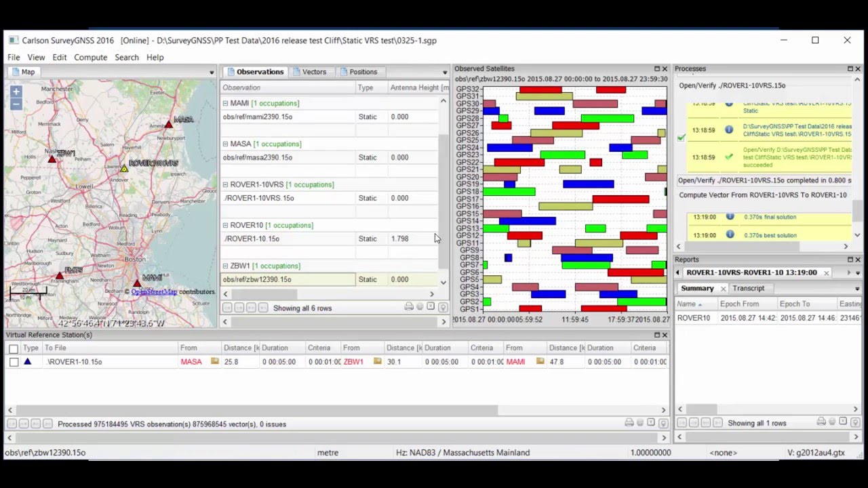This screenshot has width=868, height=488.
Task: Open the Reports sub-tab dropdown arrow
Action: tap(857, 289)
